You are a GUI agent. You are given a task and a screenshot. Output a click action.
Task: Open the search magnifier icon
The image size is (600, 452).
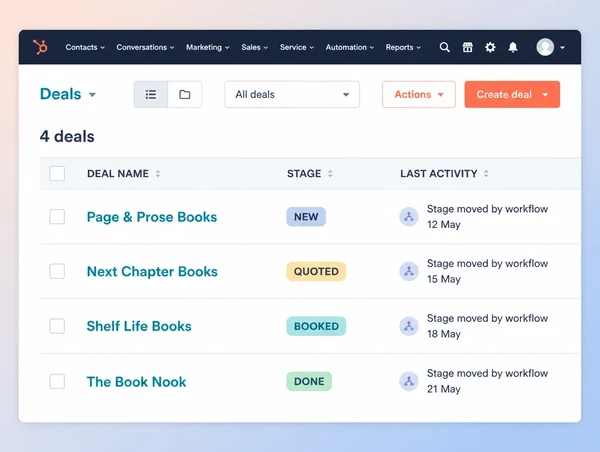coord(444,47)
